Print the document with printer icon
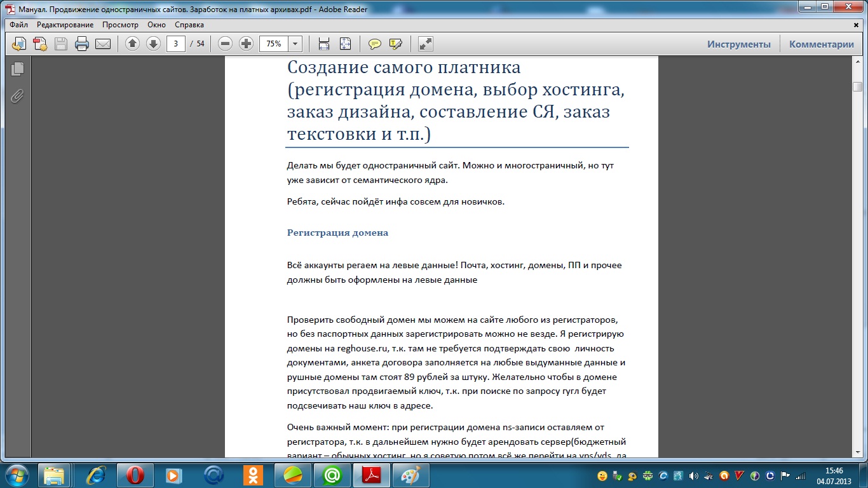868x488 pixels. (x=82, y=44)
